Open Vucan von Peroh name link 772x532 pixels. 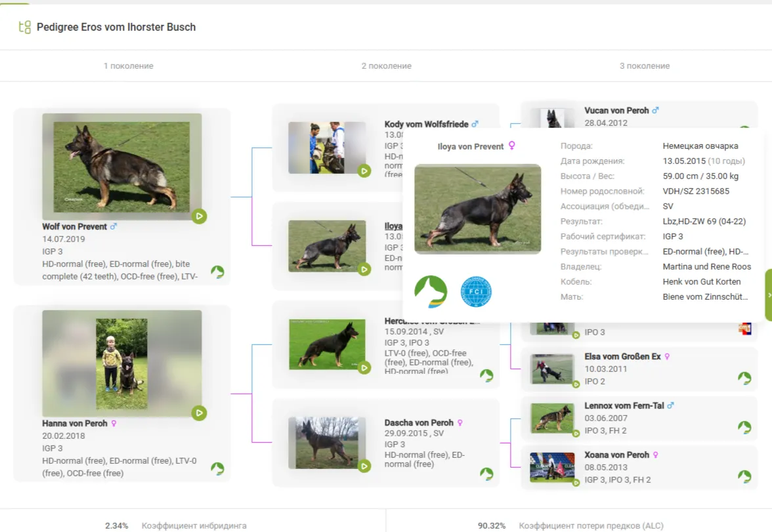616,111
